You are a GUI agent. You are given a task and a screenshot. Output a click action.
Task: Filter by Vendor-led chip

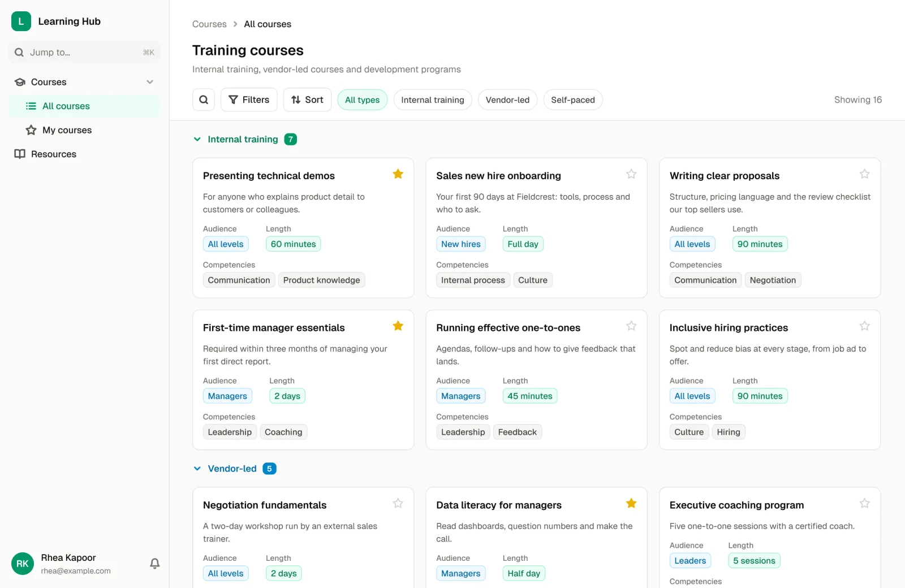507,100
